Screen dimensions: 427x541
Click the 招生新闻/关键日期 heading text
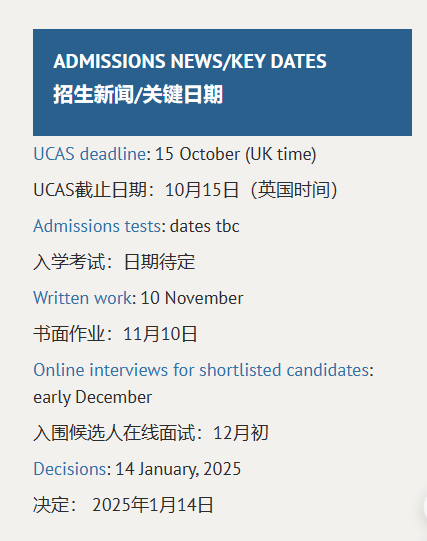pyautogui.click(x=138, y=95)
